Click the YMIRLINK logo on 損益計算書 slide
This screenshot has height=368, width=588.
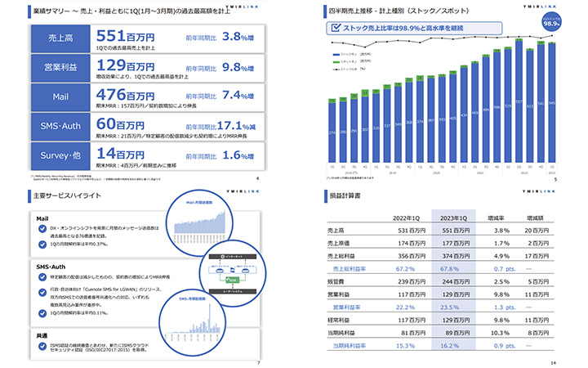(539, 191)
